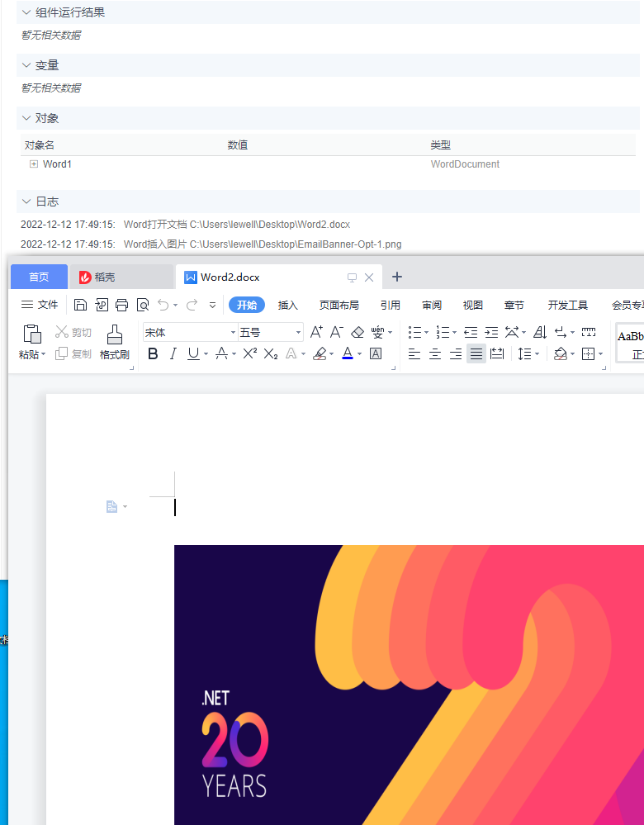This screenshot has height=825, width=644.
Task: Collapse the 变量 section
Action: [x=26, y=65]
